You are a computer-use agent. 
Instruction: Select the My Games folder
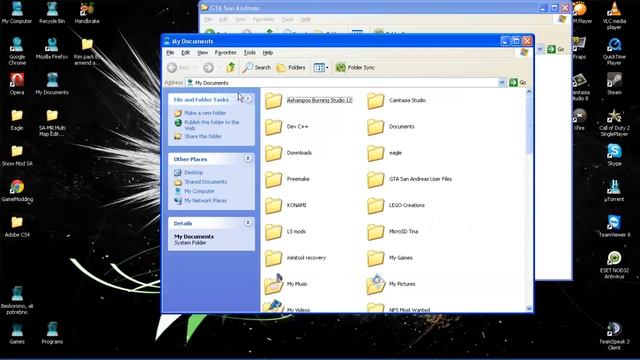point(389,258)
